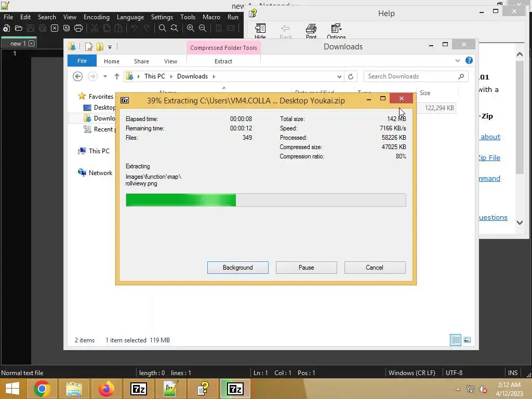Click Close document icon in Notepad++ toolbar
The width and height of the screenshot is (532, 399).
pyautogui.click(x=54, y=28)
